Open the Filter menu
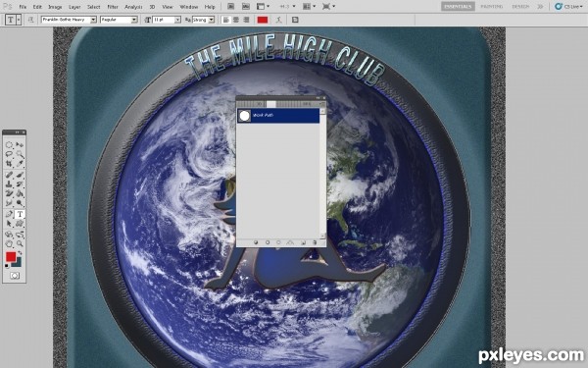Viewport: 588px width, 368px height. tap(113, 7)
